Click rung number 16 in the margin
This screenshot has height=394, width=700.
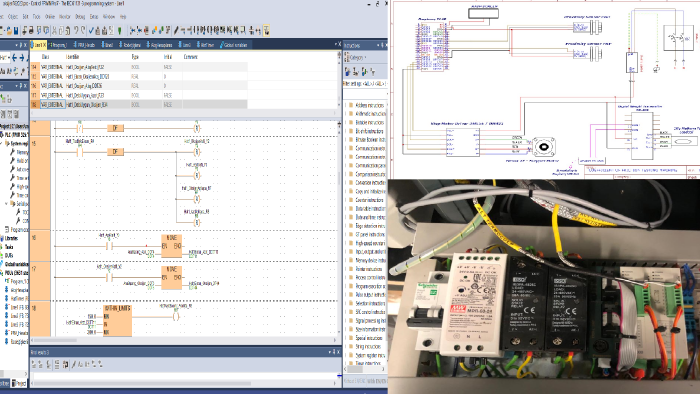34,238
